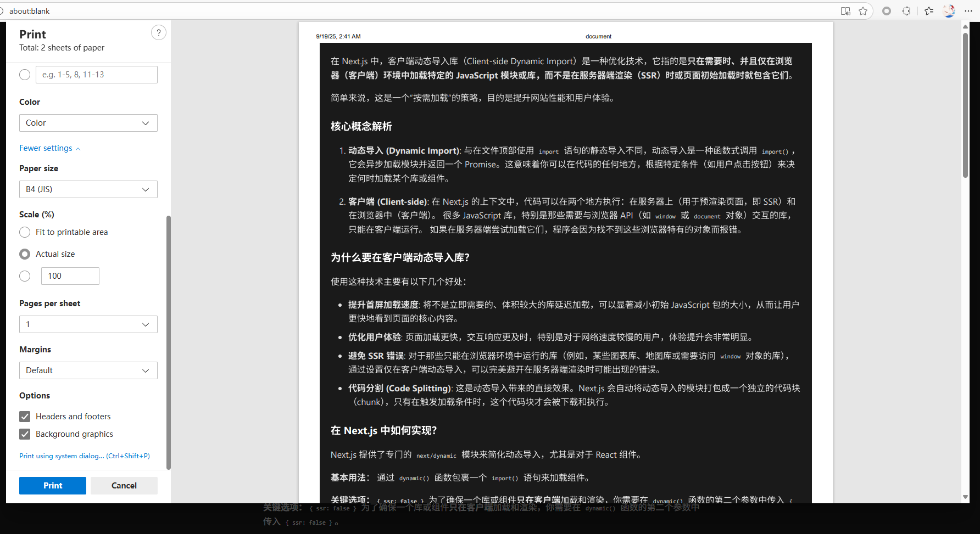Open the Extensions puzzle icon
The image size is (980, 534).
(x=906, y=11)
